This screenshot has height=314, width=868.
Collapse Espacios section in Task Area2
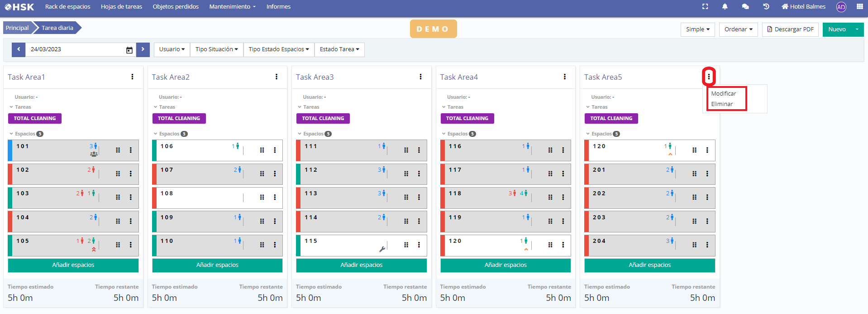pos(156,134)
